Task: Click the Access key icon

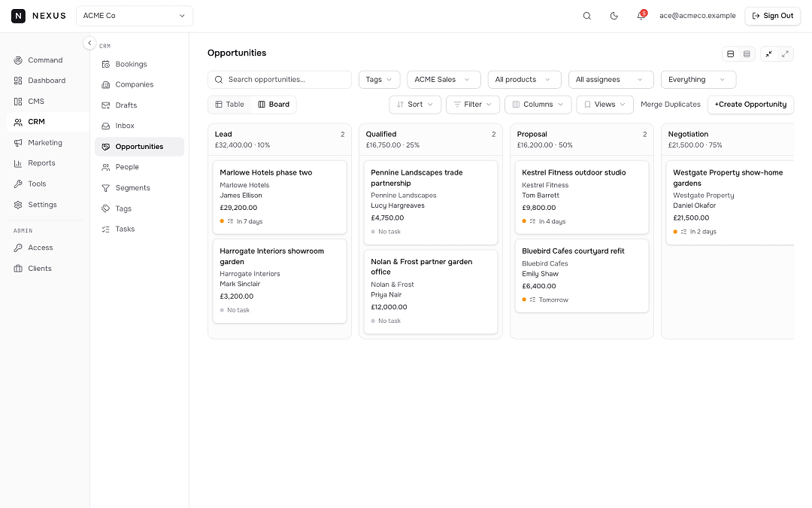Action: (x=18, y=248)
